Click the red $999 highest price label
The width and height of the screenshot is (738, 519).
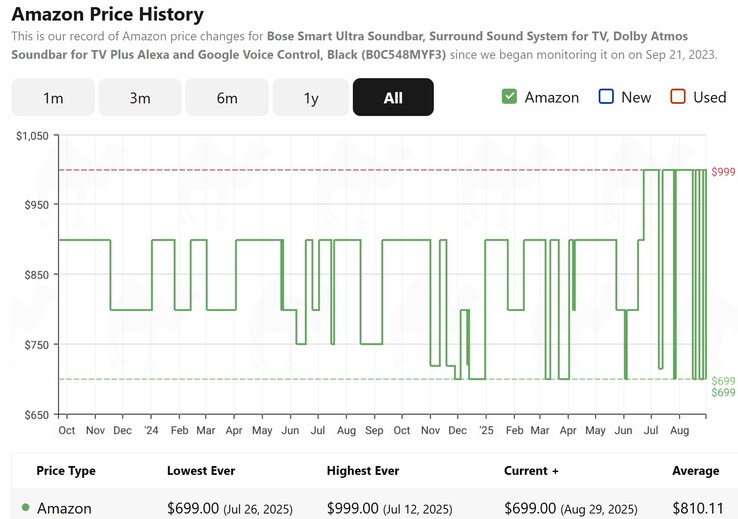pos(722,172)
